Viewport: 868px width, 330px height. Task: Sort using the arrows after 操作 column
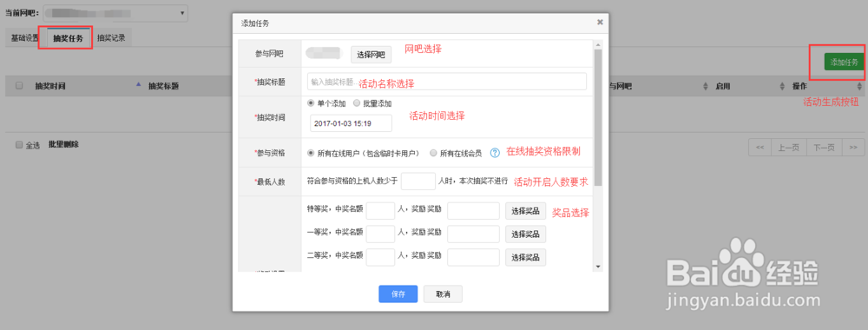pyautogui.click(x=859, y=86)
